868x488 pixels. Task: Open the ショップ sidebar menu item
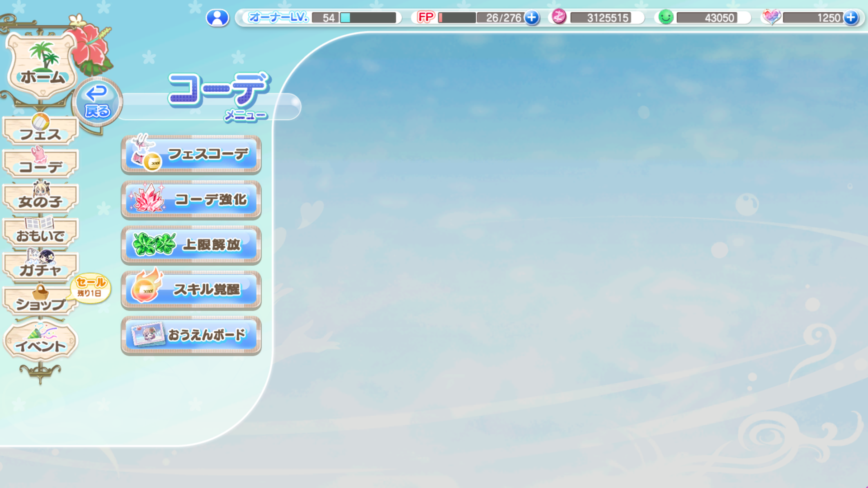pyautogui.click(x=41, y=302)
